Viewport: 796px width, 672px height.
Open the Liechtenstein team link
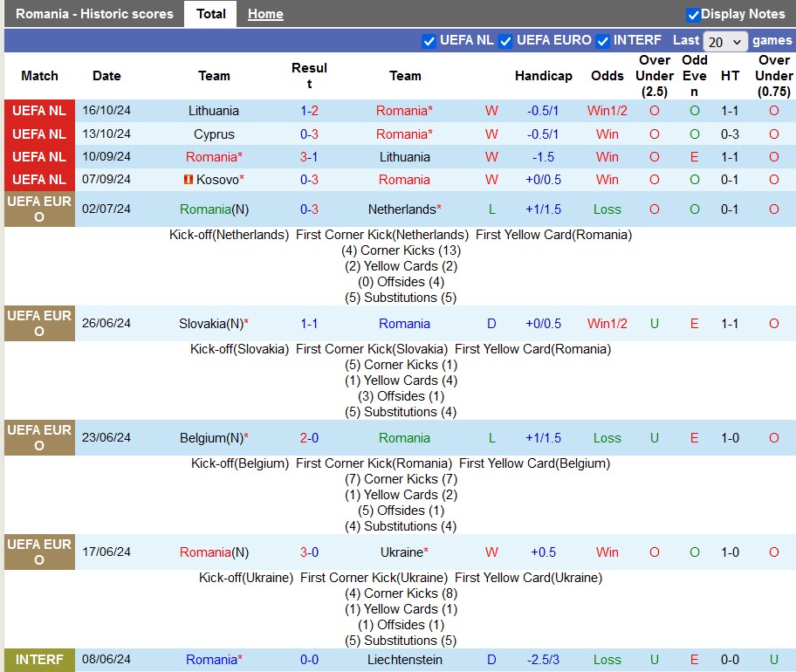click(x=405, y=660)
